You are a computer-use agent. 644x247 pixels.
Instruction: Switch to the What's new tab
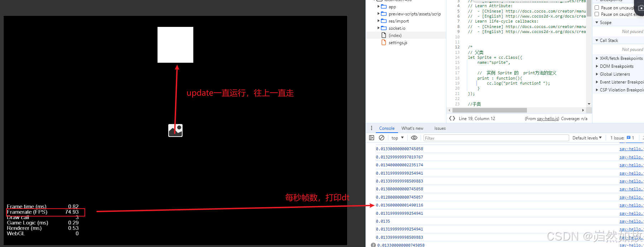click(412, 128)
